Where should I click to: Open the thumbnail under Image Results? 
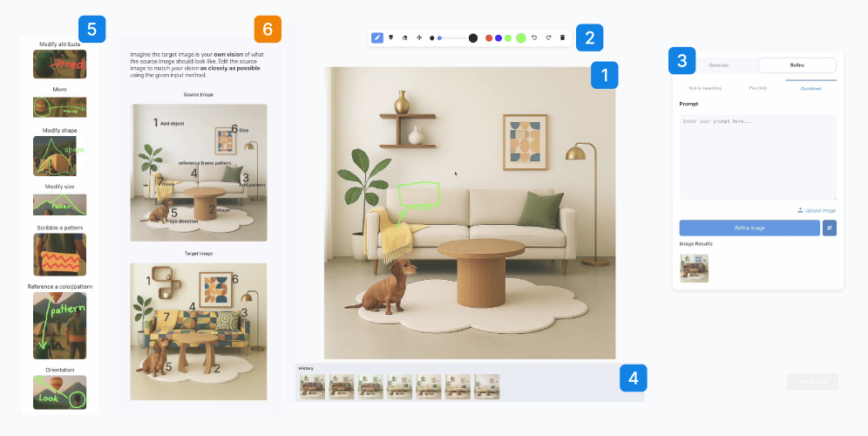tap(695, 268)
